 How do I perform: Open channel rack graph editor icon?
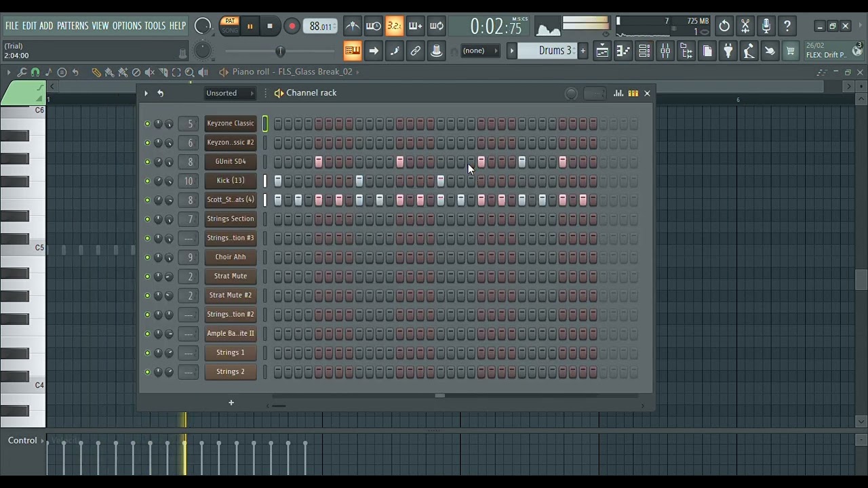618,94
